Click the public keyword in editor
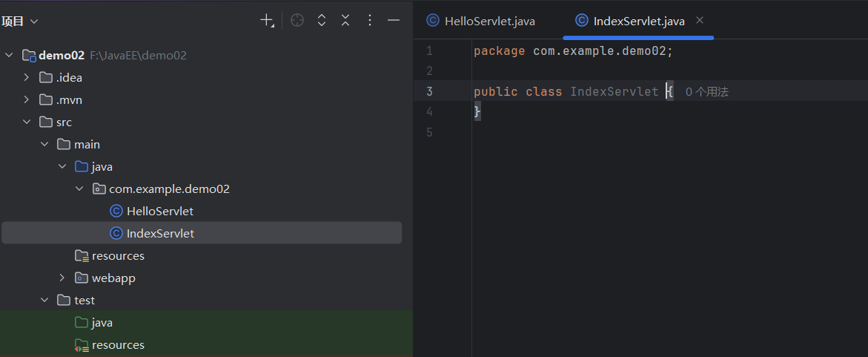The width and height of the screenshot is (868, 357). 495,91
